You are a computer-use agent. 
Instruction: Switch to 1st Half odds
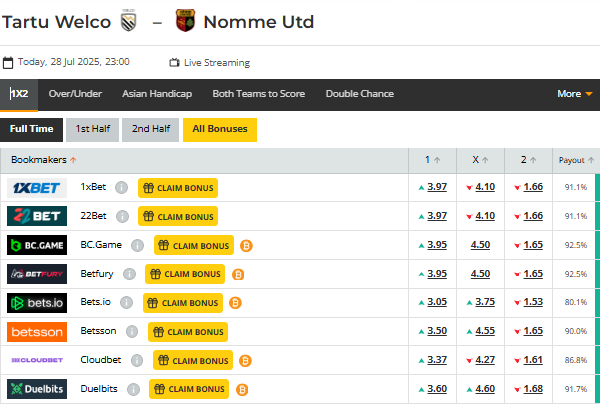[x=92, y=129]
